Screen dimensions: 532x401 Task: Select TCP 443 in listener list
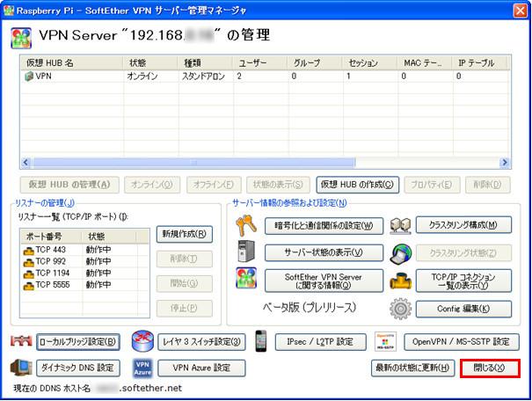coord(50,250)
